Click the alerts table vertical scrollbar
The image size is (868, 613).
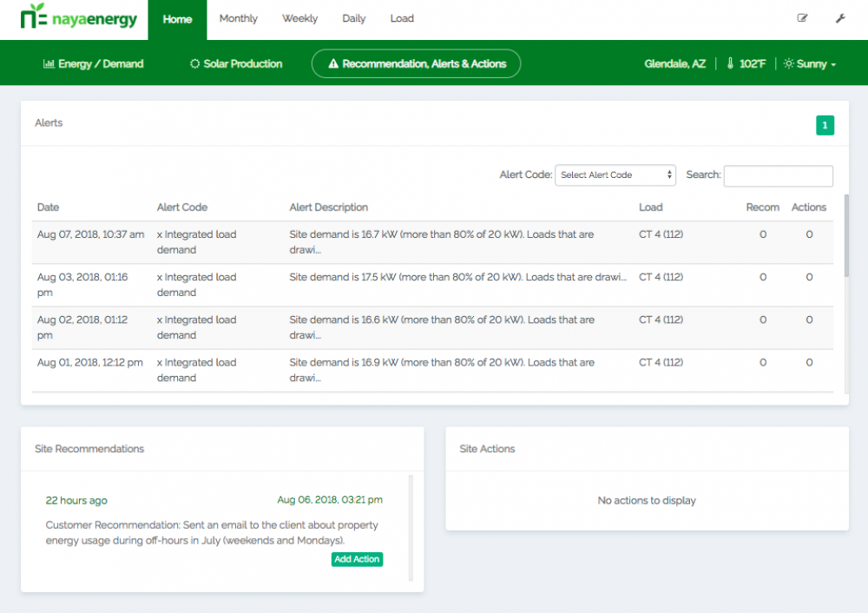846,234
